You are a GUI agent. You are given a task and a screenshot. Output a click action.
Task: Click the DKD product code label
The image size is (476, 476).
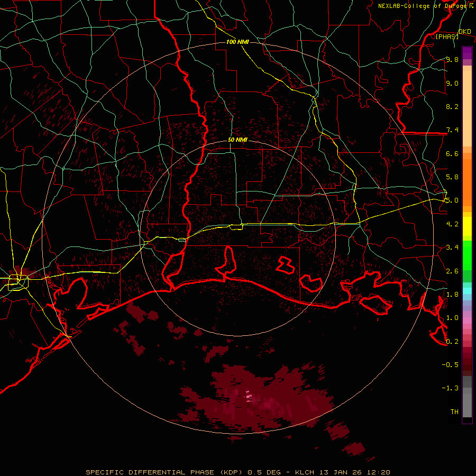point(465,32)
